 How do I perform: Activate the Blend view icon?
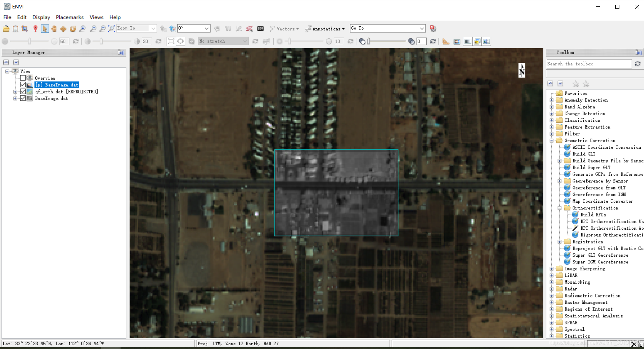467,41
